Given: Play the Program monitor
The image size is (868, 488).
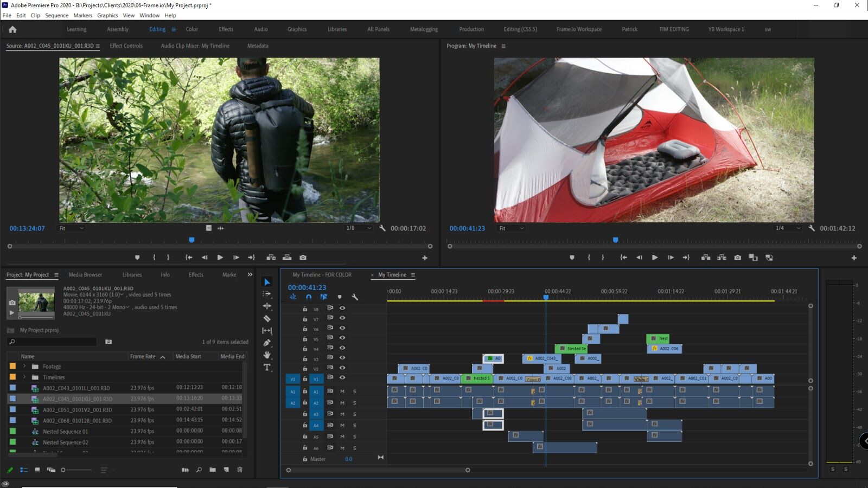Looking at the screenshot, I should (x=655, y=258).
